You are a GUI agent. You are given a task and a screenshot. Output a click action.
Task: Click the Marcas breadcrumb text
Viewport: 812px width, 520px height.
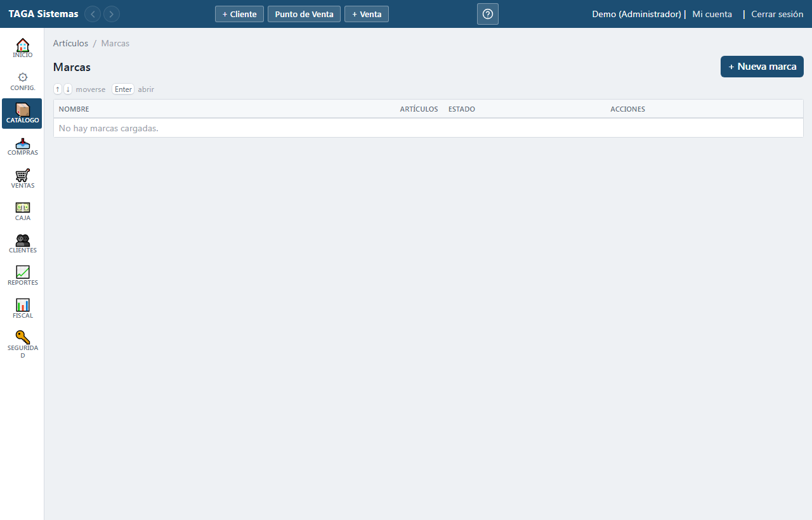pyautogui.click(x=115, y=43)
